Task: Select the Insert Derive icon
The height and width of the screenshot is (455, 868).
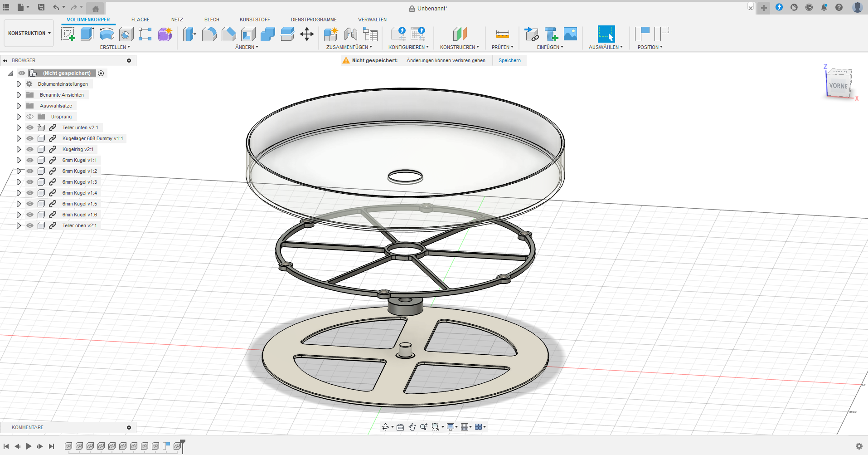Action: (531, 34)
